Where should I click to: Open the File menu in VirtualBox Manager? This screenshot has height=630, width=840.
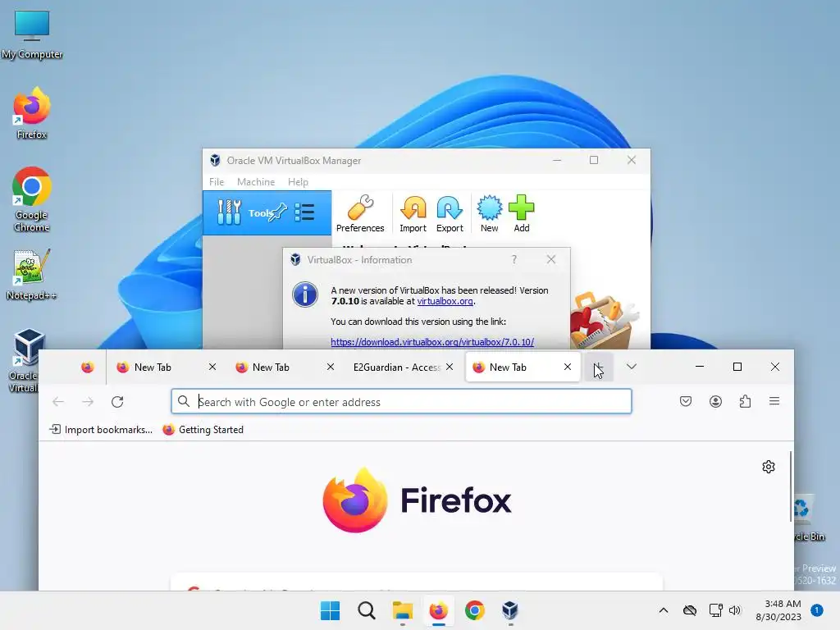[x=217, y=182]
